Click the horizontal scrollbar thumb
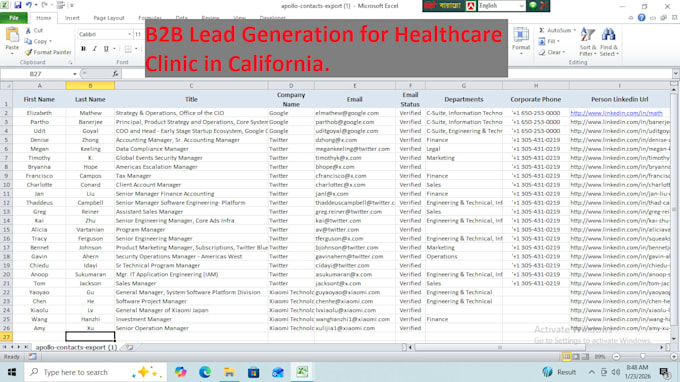Viewport: 680px width, 382px height. [500, 347]
